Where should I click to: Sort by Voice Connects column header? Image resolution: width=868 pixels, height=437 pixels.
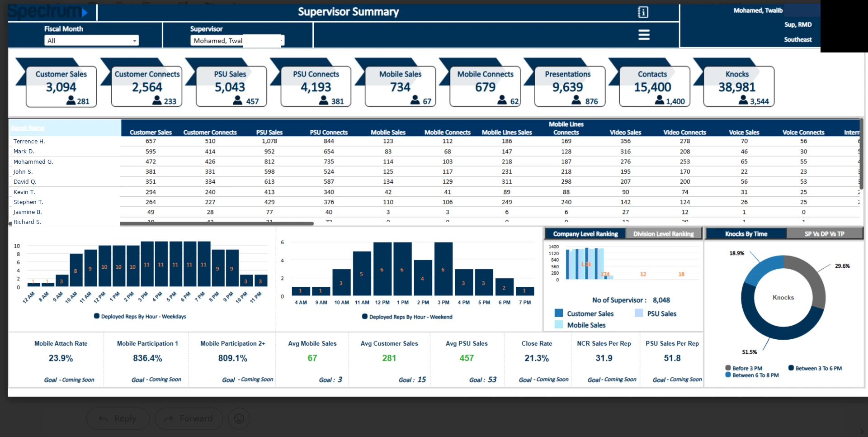click(803, 133)
